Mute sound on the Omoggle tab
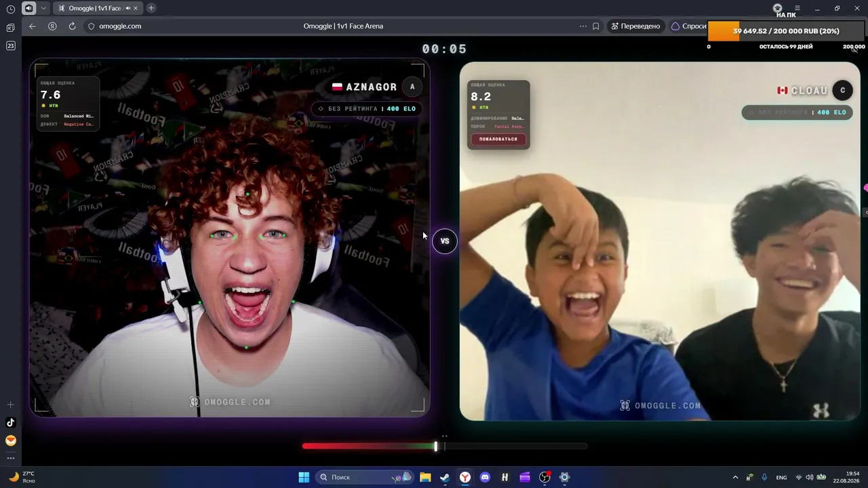This screenshot has height=488, width=868. tap(127, 8)
